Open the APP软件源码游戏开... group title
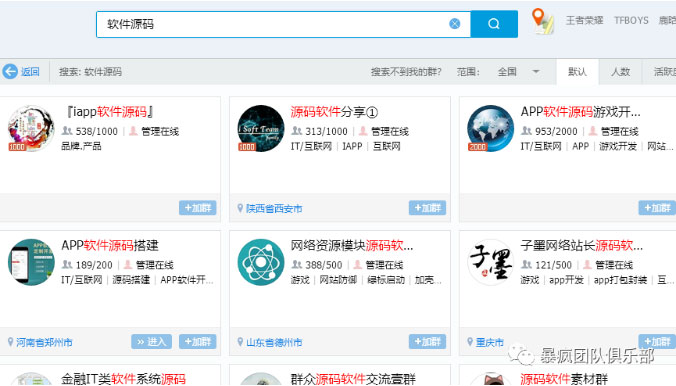This screenshot has height=386, width=676. point(580,112)
